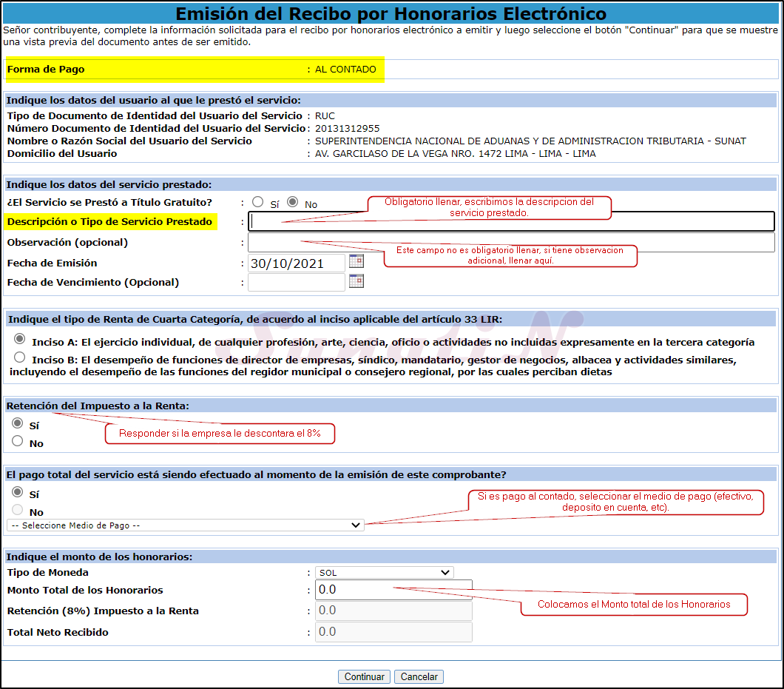The image size is (784, 689).
Task: Open the Tipo de Moneda SOL dropdown
Action: click(x=384, y=573)
